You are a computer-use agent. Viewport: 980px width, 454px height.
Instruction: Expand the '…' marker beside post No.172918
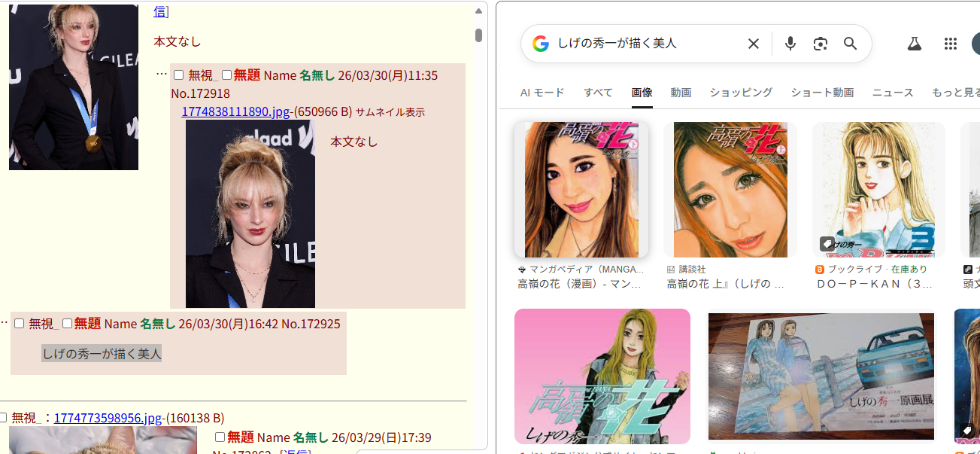(x=161, y=75)
